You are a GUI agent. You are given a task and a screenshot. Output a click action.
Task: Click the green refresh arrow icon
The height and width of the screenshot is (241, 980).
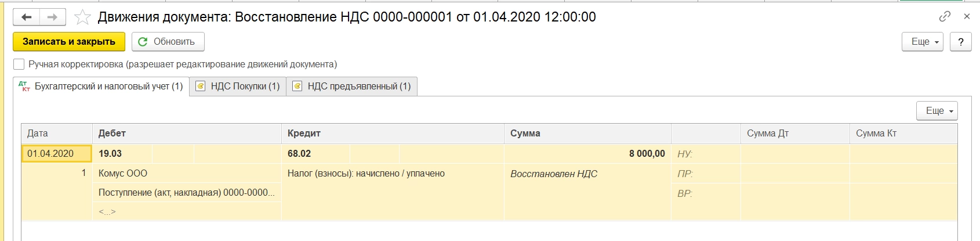(x=143, y=42)
